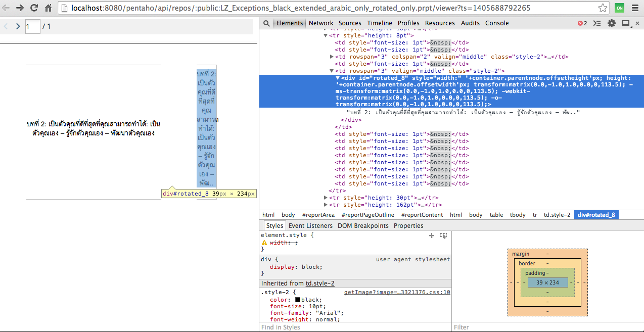This screenshot has height=332, width=644.
Task: Click the red error count indicator
Action: click(x=582, y=23)
